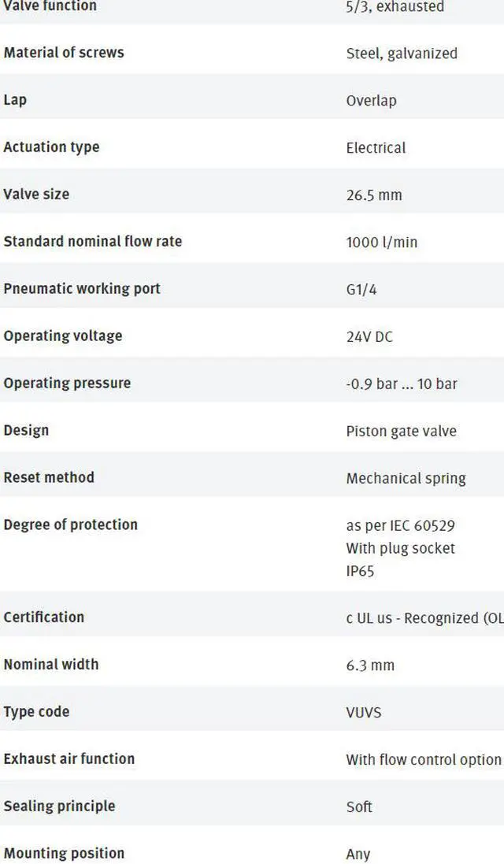Click the 'VUVS' type code value
The height and width of the screenshot is (864, 504).
point(364,713)
